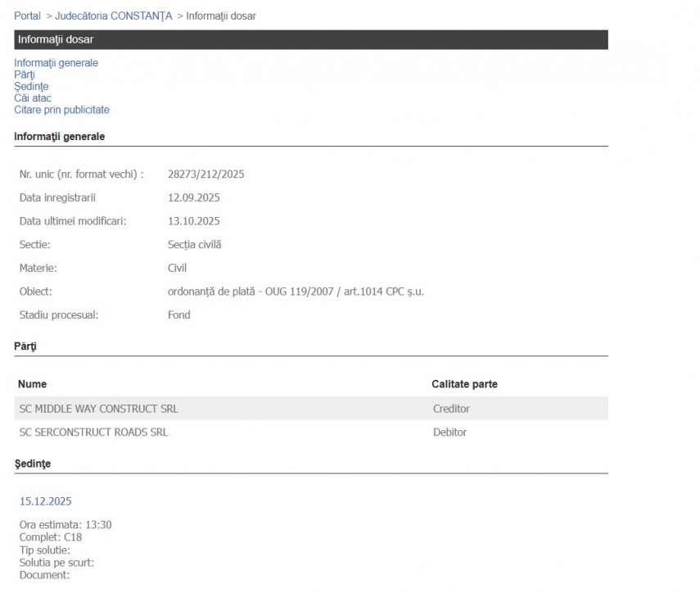Click the dark Informații dosar header bar
This screenshot has width=700, height=593.
click(310, 39)
